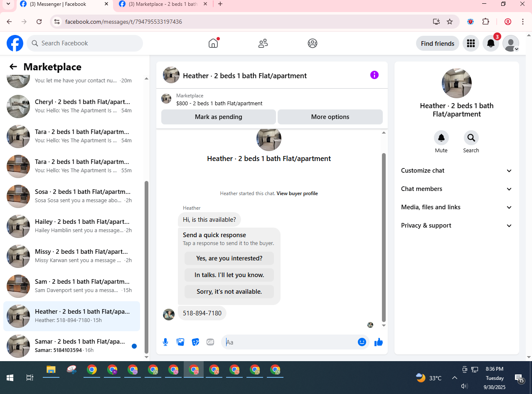Click More options button
Viewport: 532px width, 394px height.
pos(330,117)
